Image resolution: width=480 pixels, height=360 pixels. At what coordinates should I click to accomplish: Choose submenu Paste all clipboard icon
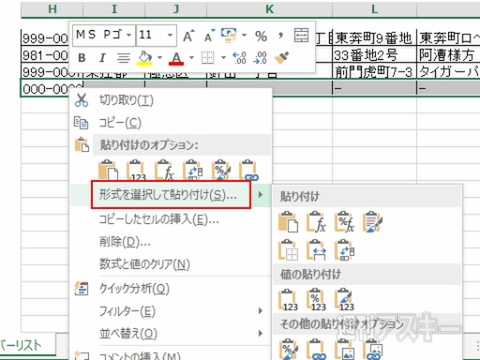point(288,222)
